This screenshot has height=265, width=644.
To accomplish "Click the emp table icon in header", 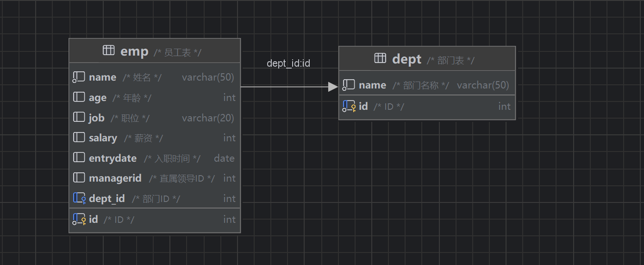I will (x=109, y=50).
